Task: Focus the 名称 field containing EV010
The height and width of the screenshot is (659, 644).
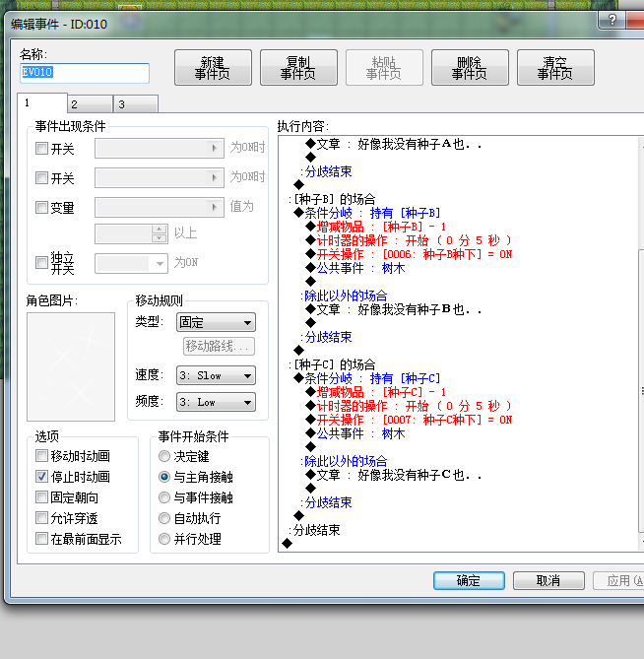Action: 85,73
